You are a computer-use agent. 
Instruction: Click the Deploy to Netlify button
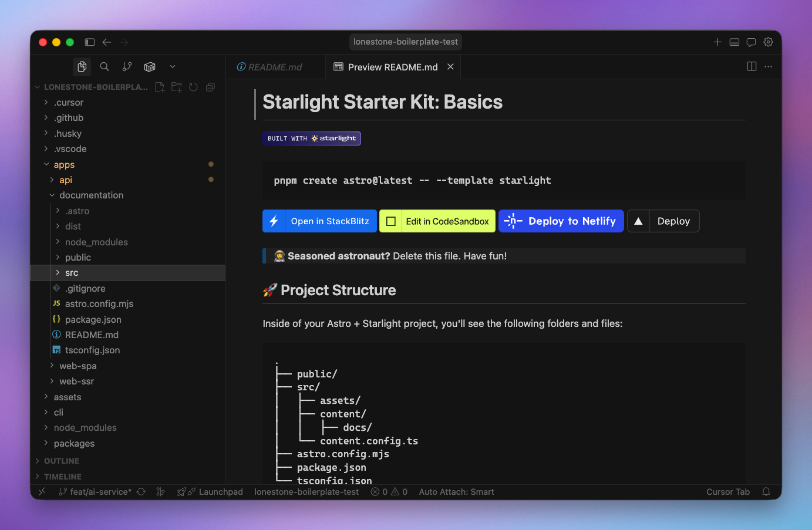point(561,221)
